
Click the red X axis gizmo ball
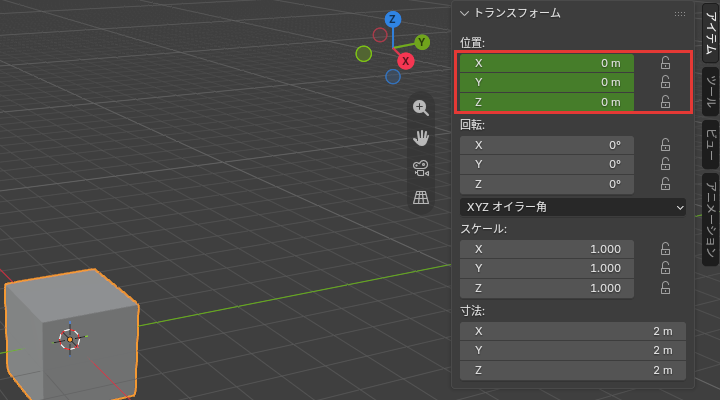[x=405, y=61]
